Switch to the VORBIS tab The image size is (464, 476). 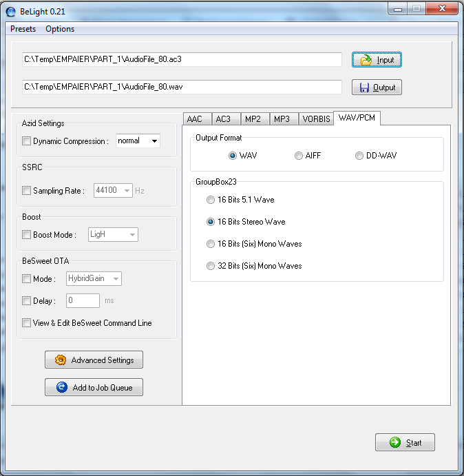point(316,118)
